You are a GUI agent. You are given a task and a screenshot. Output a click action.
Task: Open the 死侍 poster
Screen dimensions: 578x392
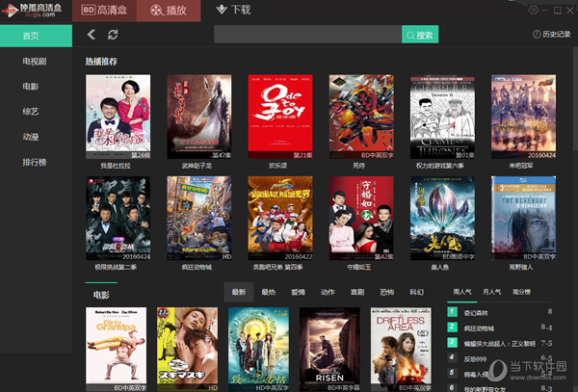pos(361,117)
